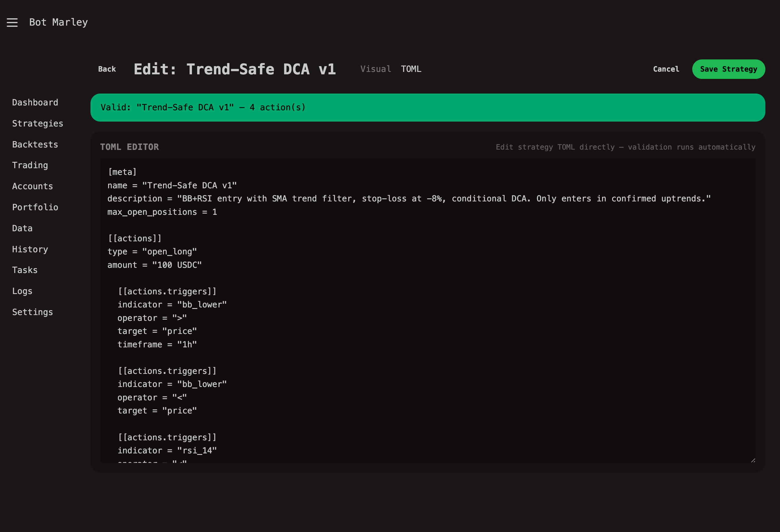The image size is (780, 532).
Task: Open the hamburger navigation menu
Action: point(12,22)
